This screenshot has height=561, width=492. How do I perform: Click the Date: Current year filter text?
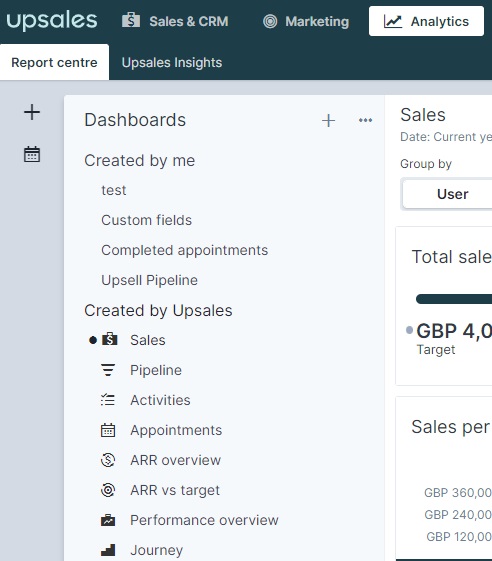(x=446, y=137)
